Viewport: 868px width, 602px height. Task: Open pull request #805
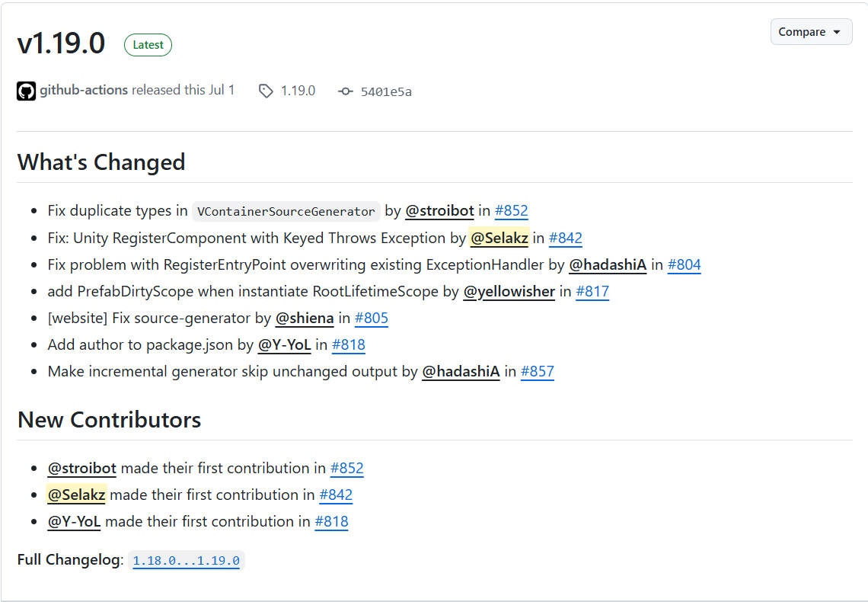(372, 319)
